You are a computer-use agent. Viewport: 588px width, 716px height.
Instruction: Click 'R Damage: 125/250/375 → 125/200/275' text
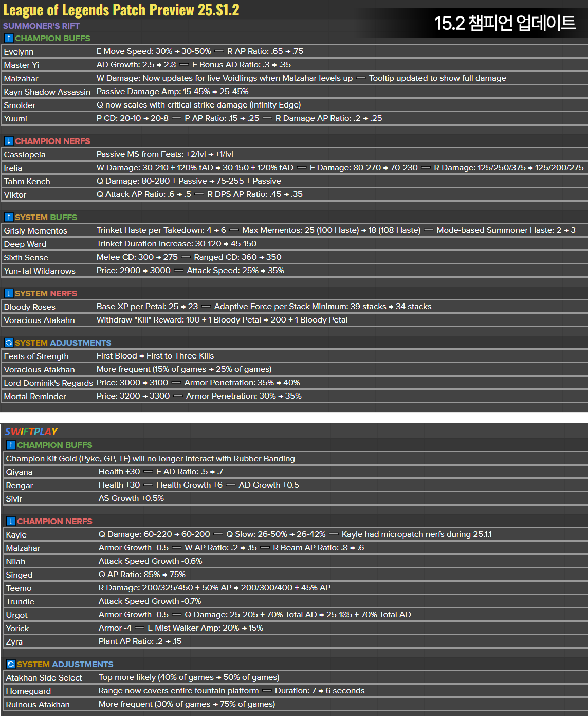pyautogui.click(x=509, y=168)
